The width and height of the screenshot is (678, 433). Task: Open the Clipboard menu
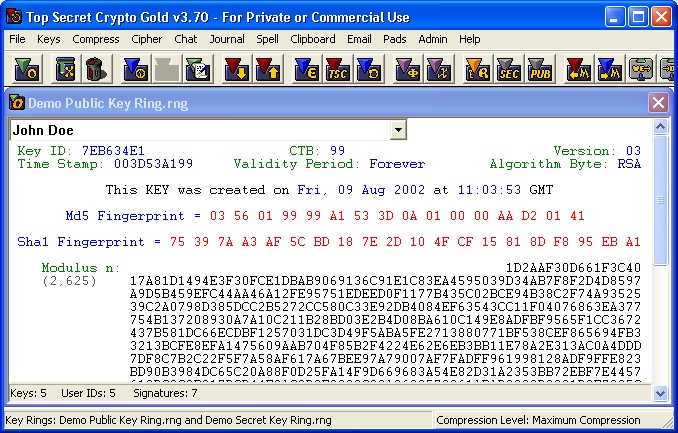(x=313, y=39)
